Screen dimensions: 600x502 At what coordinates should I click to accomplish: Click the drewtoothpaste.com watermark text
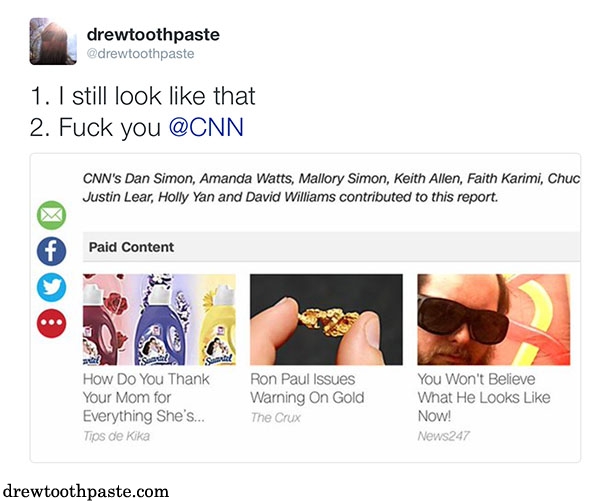(x=86, y=491)
